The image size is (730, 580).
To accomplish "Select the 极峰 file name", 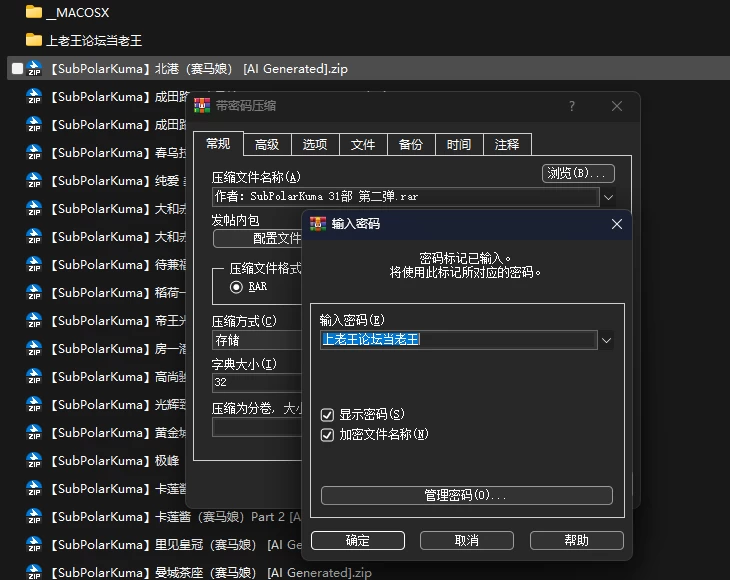I will pyautogui.click(x=115, y=461).
